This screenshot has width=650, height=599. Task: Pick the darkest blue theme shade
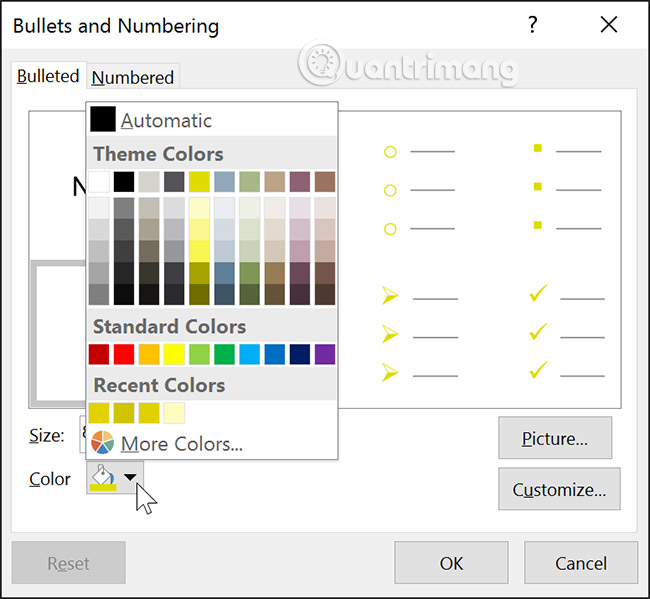[225, 294]
